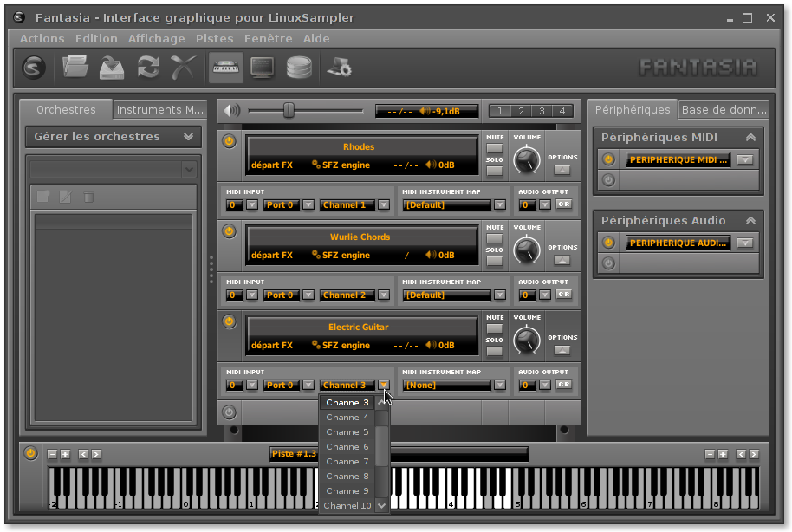Select Channel 7 from the dropdown list
792x532 pixels.
coord(347,461)
